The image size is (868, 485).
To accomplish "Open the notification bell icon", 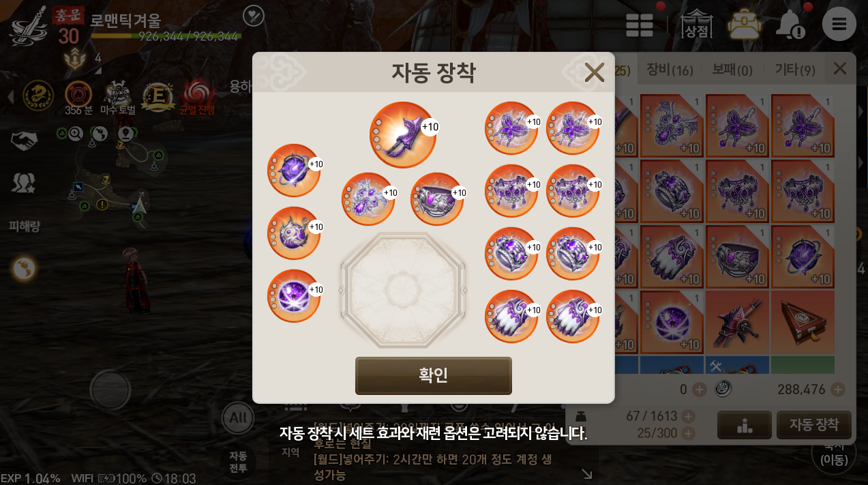I will pos(790,25).
